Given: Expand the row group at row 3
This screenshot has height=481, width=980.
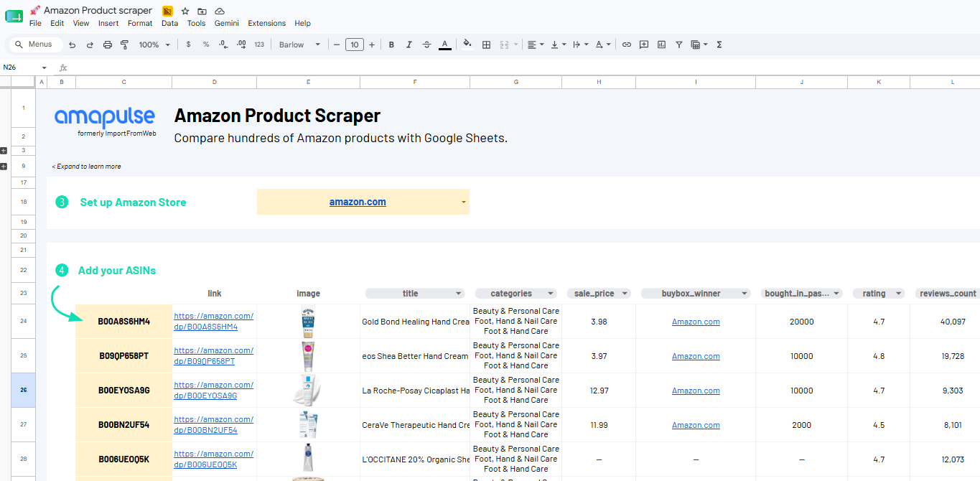Looking at the screenshot, I should point(4,151).
